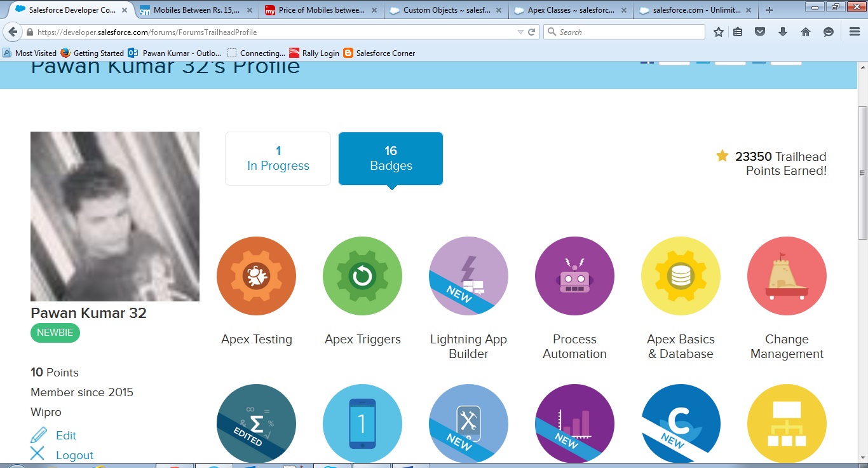Click the profile photo thumbnail
Screen dimensions: 868x468
pyautogui.click(x=115, y=216)
